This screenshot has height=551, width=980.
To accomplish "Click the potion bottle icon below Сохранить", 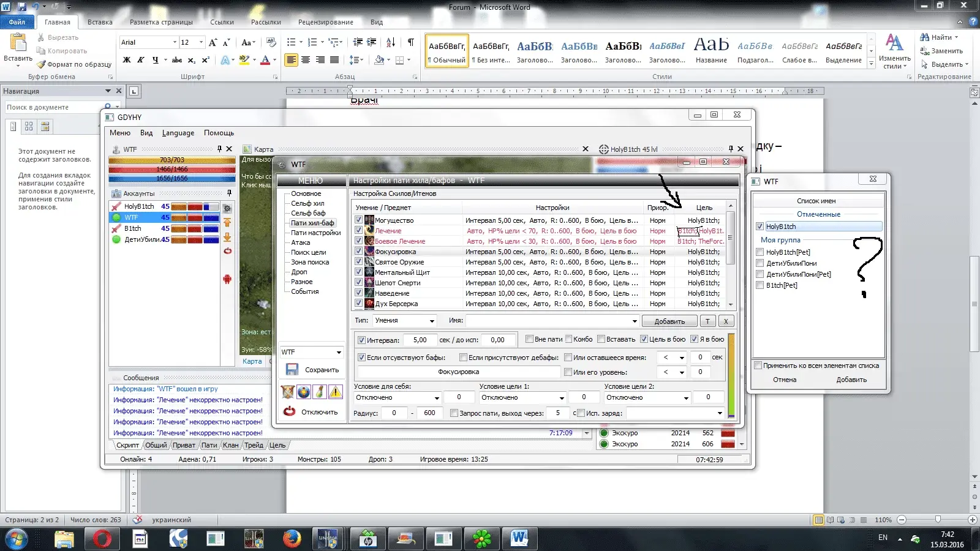I will 319,392.
